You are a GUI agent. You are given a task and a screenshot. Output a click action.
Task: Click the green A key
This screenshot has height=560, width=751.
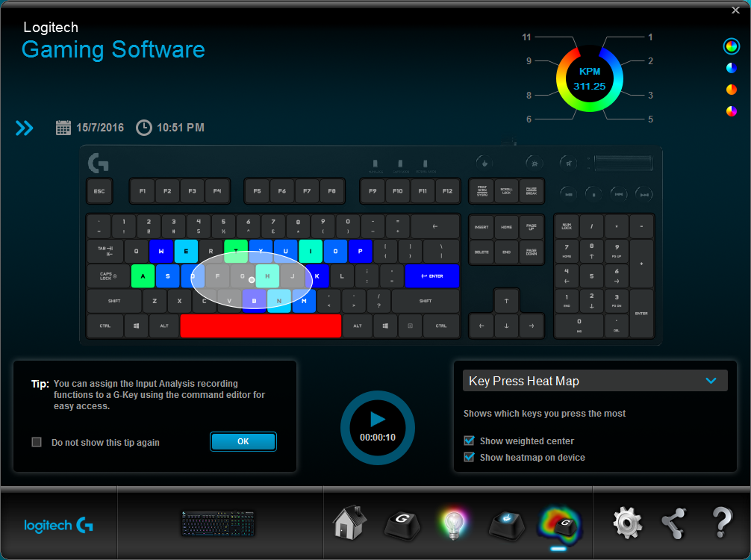tap(143, 276)
